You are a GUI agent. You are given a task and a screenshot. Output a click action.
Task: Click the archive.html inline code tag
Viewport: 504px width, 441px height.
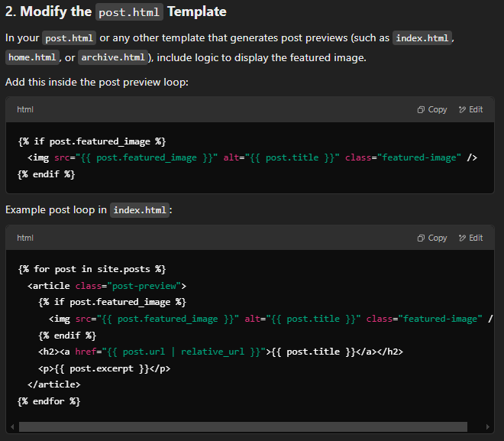point(112,57)
